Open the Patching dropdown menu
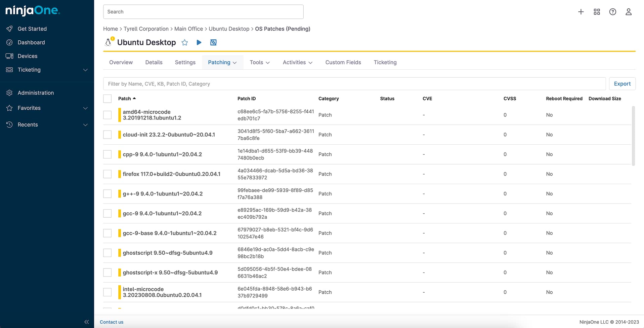 [x=222, y=62]
